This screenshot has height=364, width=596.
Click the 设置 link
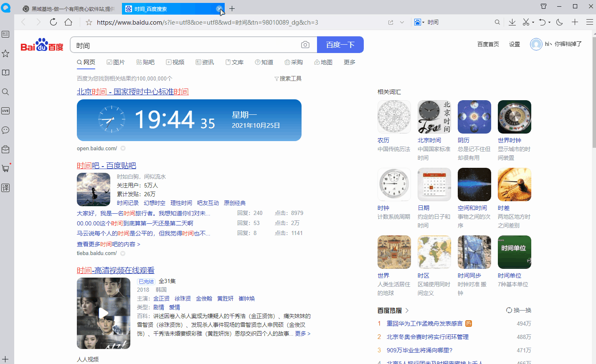point(515,44)
